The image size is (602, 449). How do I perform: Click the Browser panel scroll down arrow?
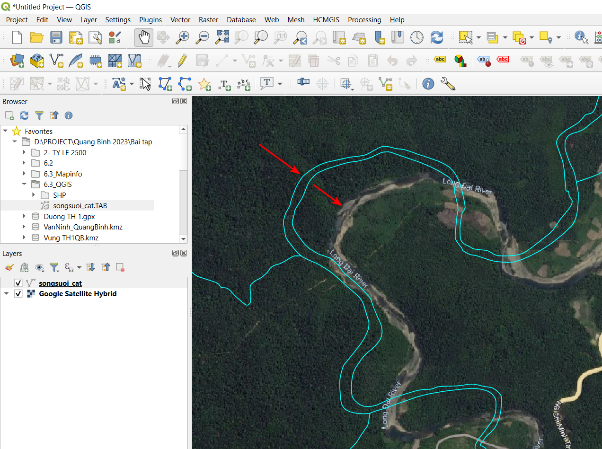click(183, 239)
